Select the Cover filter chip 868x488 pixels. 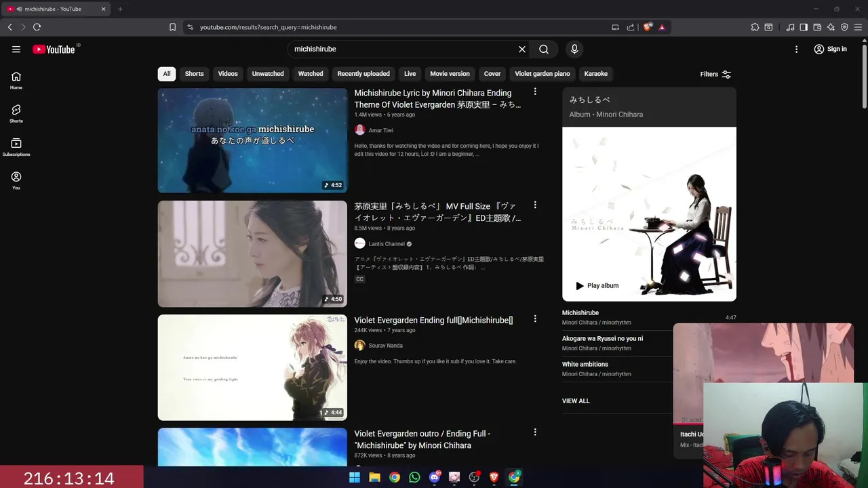pyautogui.click(x=492, y=74)
